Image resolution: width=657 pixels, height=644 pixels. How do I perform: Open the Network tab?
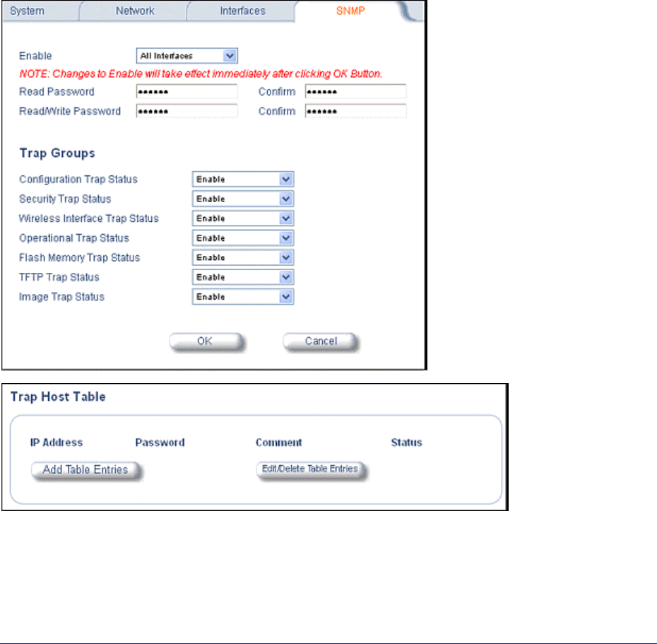pos(135,11)
